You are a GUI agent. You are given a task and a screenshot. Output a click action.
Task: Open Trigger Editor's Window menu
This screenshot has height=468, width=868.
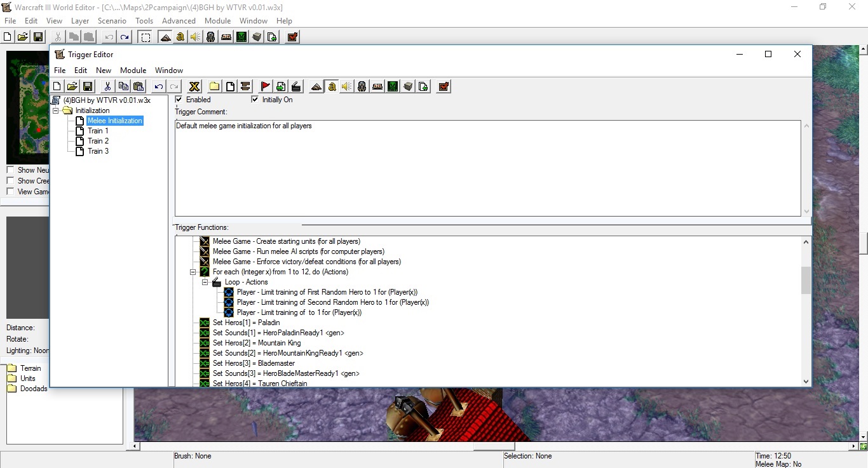tap(169, 70)
